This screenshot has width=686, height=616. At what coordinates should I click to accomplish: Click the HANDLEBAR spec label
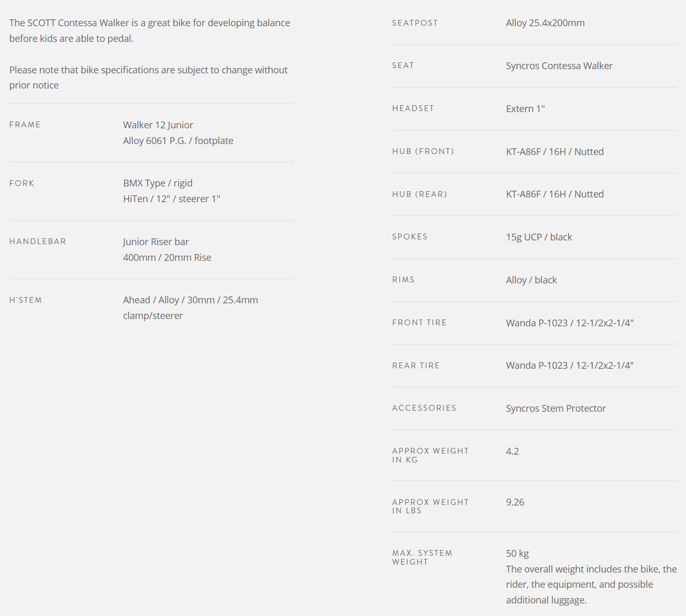pos(38,241)
